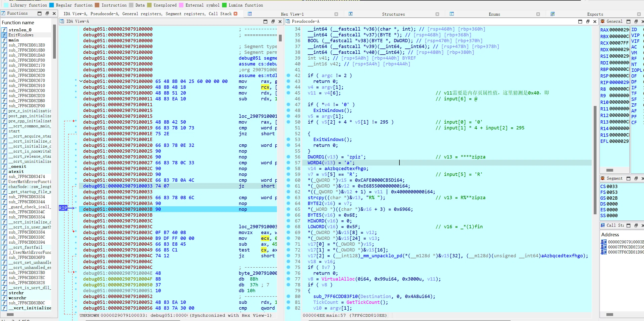Click the Functions panel vertical scrollbar
The width and height of the screenshot is (644, 321).
point(54,42)
